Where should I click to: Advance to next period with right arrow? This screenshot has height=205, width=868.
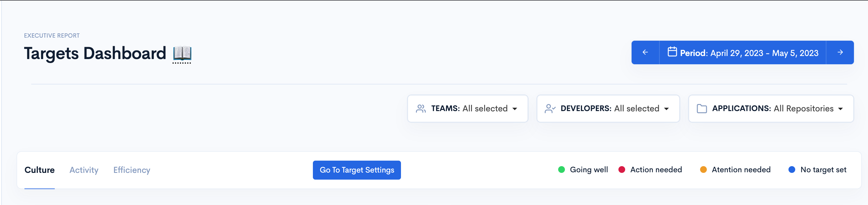[x=840, y=53]
